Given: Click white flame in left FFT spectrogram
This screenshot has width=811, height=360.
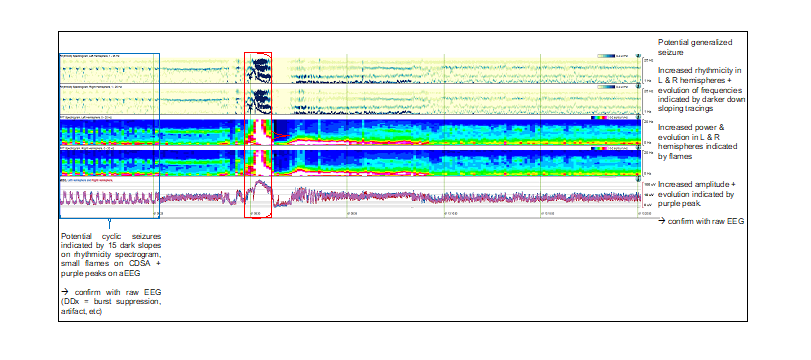Looking at the screenshot, I should [262, 132].
